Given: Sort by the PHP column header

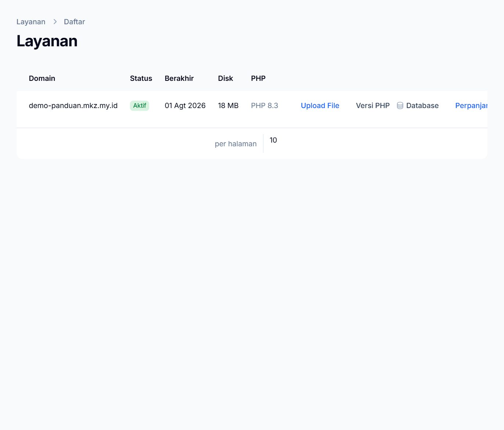Looking at the screenshot, I should 258,78.
